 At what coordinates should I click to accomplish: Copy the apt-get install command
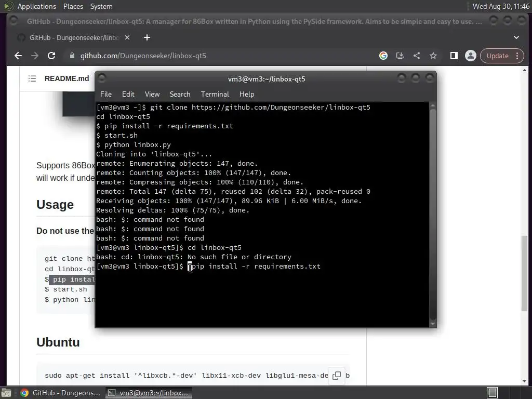pos(337,376)
